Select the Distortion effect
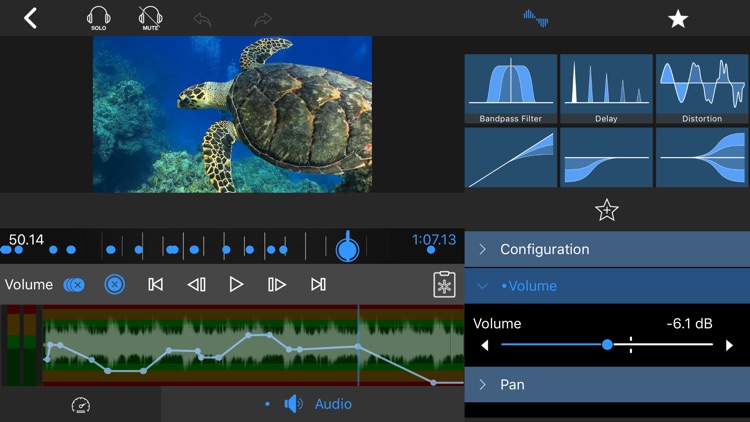 point(702,89)
